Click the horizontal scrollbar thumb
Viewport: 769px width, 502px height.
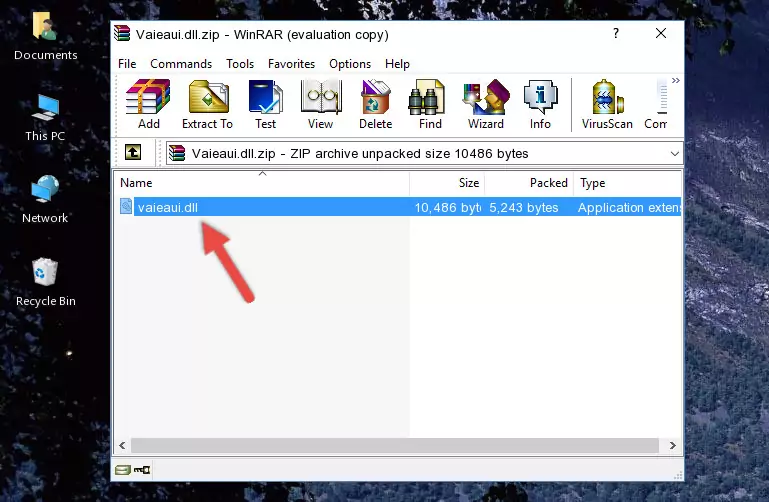click(394, 445)
